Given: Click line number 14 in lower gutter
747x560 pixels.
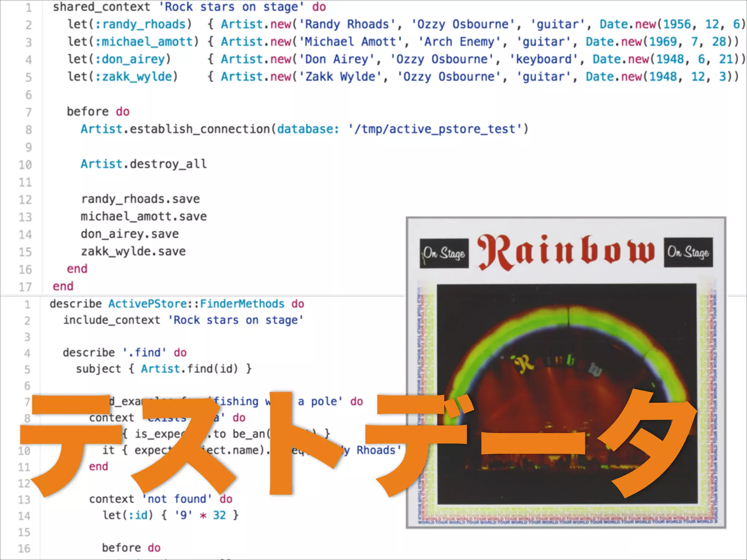Looking at the screenshot, I should 24,516.
